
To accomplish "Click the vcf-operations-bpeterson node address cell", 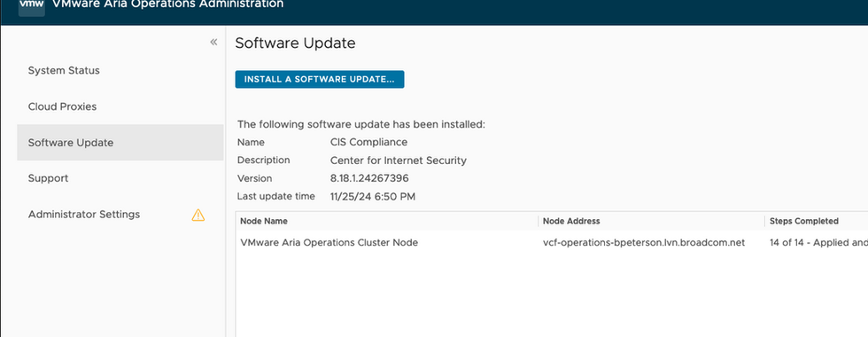I will click(644, 243).
